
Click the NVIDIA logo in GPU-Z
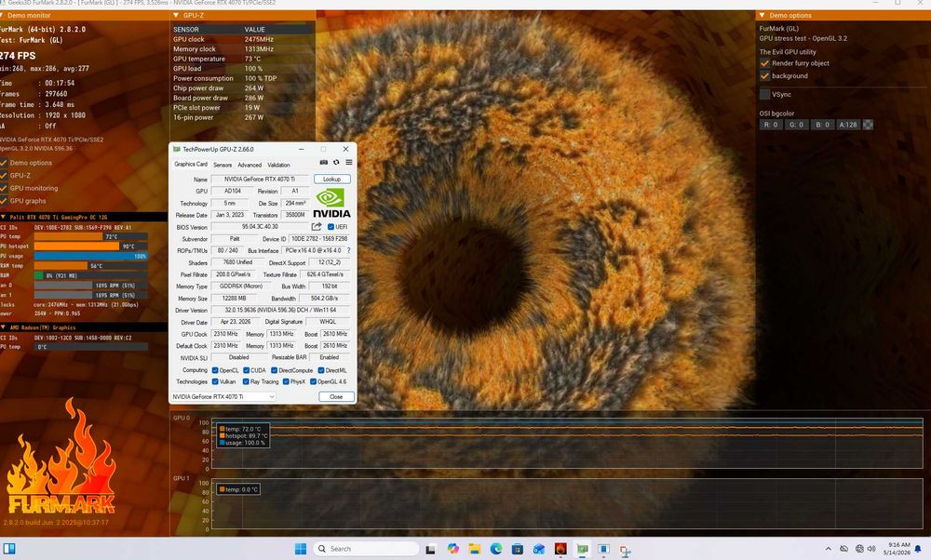point(331,204)
